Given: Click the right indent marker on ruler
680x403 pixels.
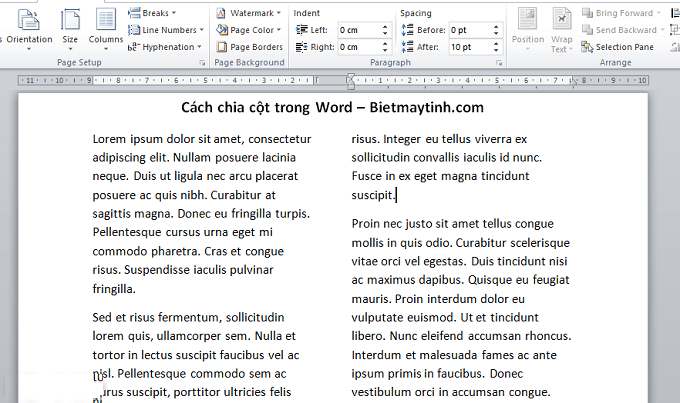Looking at the screenshot, I should [x=573, y=81].
